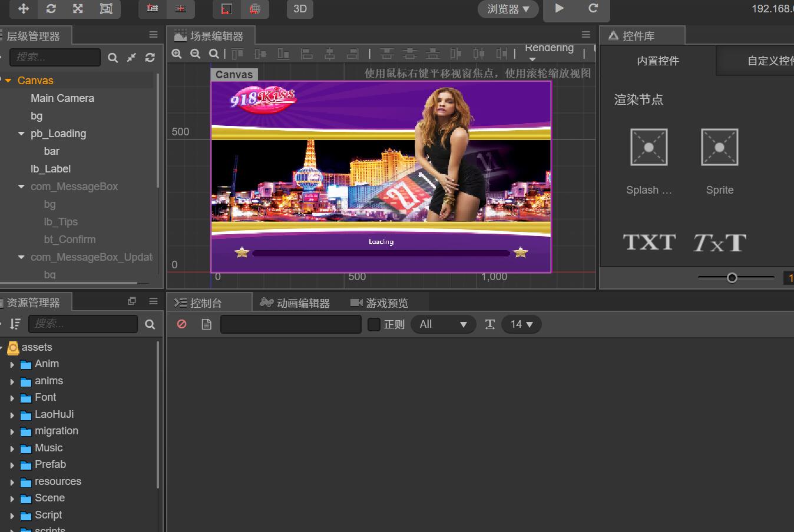Select the lb_Label node
This screenshot has height=532, width=794.
click(51, 169)
